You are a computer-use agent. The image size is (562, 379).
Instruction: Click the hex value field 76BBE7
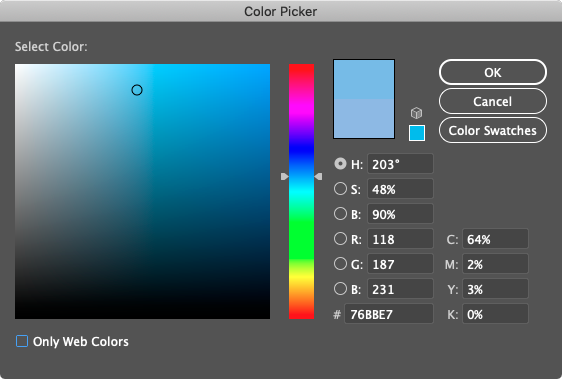coord(389,314)
